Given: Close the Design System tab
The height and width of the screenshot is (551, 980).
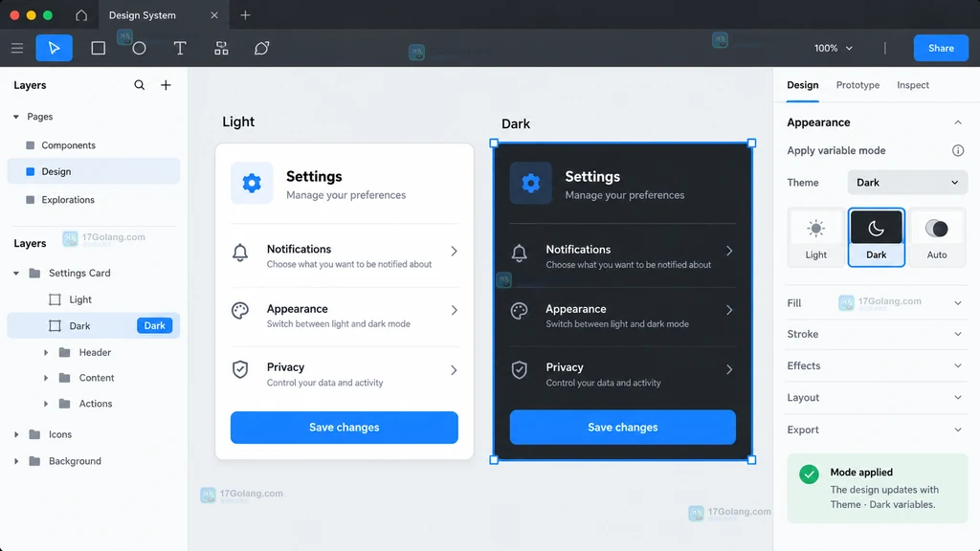Looking at the screenshot, I should 214,15.
